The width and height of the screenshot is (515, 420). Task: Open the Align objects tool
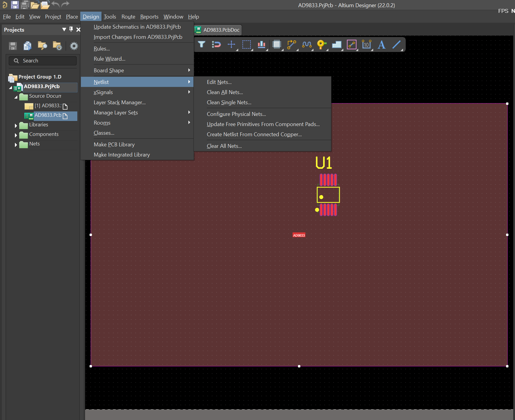(x=262, y=45)
